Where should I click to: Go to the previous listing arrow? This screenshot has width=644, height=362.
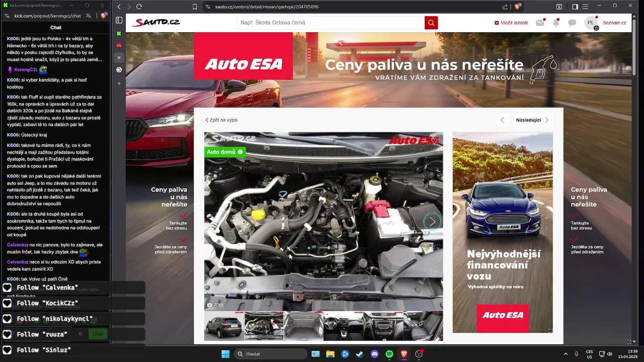click(x=502, y=120)
